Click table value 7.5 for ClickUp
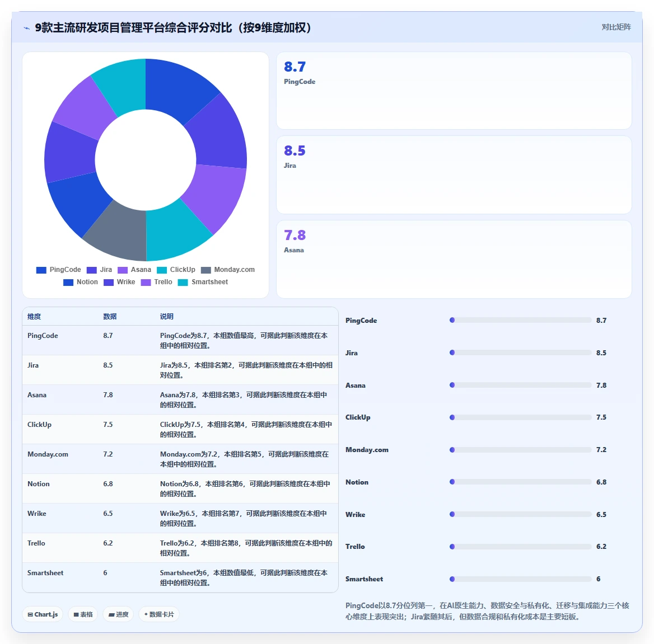This screenshot has width=654, height=644. point(108,424)
